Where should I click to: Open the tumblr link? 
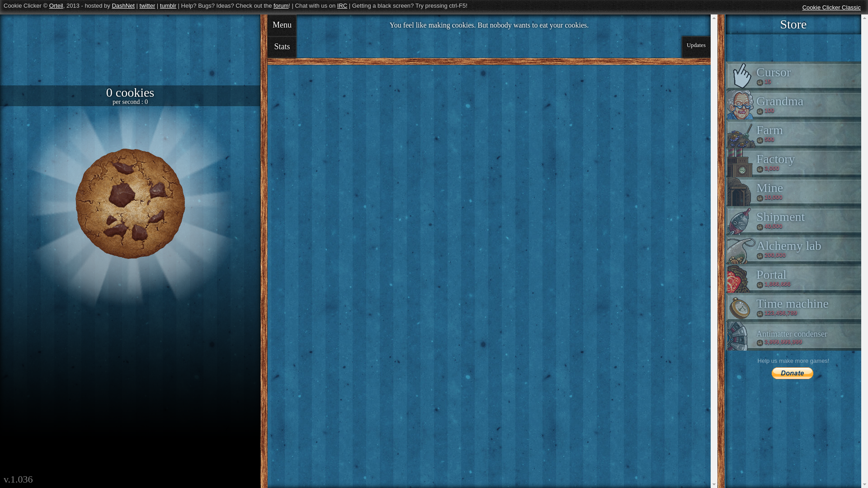(168, 6)
